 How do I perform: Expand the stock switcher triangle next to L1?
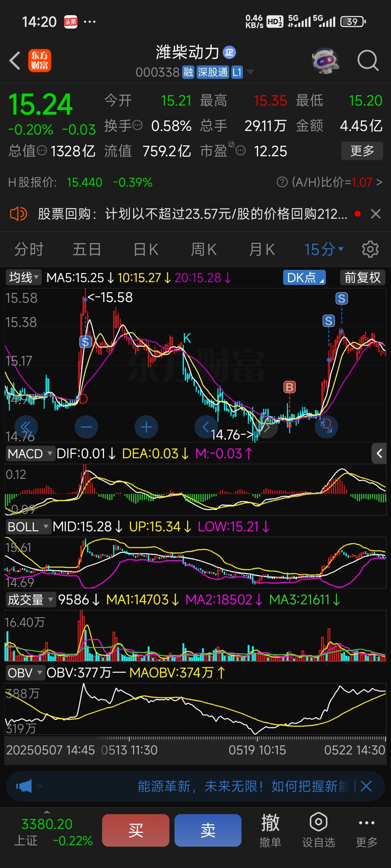pos(250,72)
